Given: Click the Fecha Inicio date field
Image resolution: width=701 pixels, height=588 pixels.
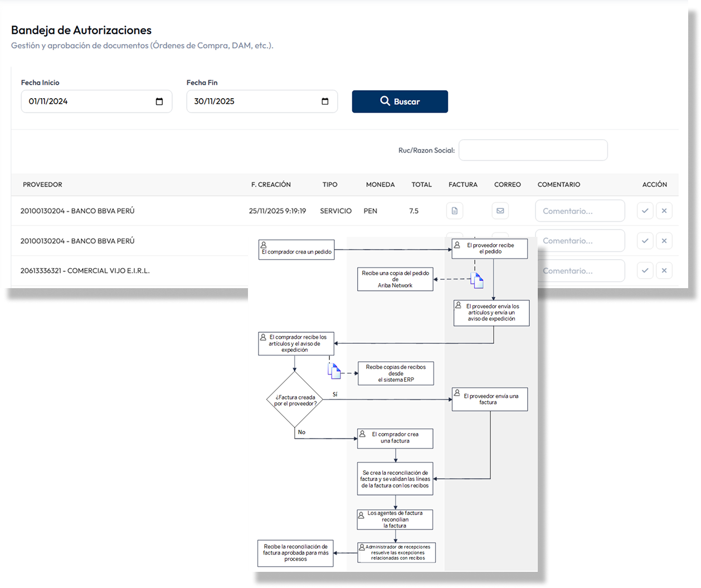Looking at the screenshot, I should point(89,101).
